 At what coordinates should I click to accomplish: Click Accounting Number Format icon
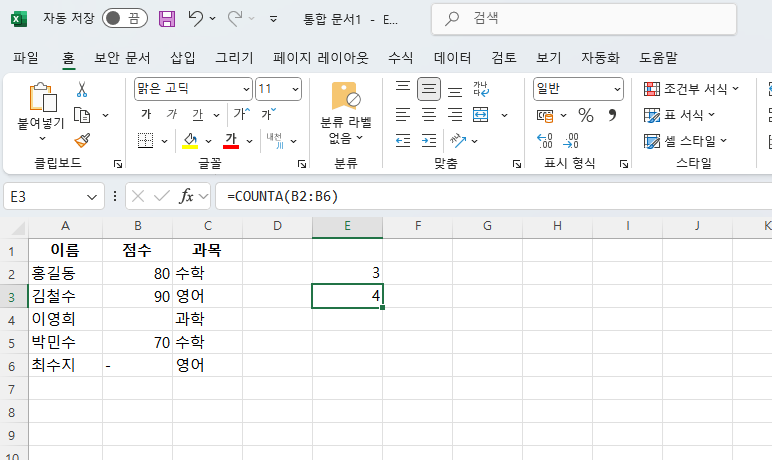point(545,116)
